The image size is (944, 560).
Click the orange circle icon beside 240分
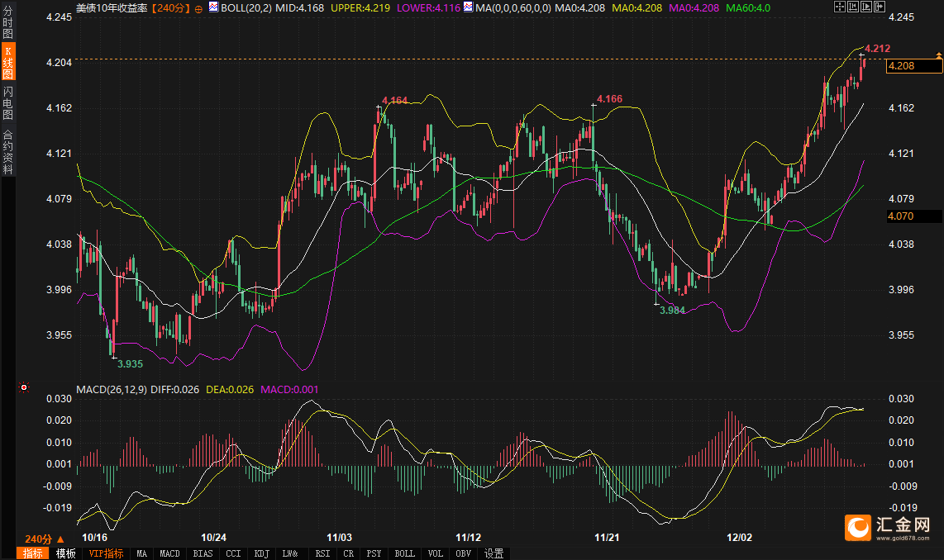[198, 7]
